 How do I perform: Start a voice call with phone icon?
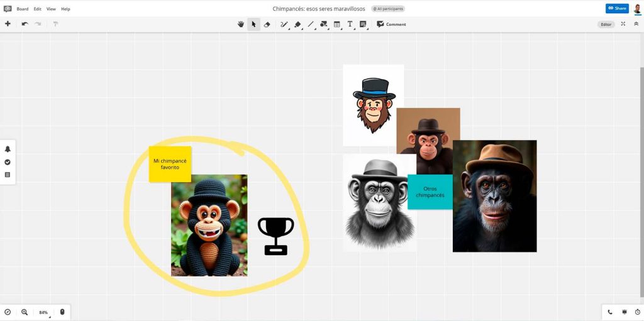pyautogui.click(x=610, y=312)
